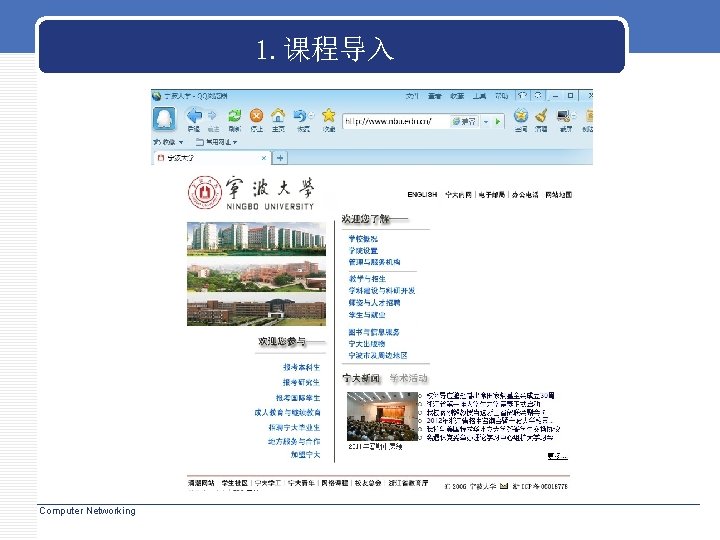Viewport: 720px width, 540px height.
Task: Click the skin/shirt icon in title bar
Action: click(x=522, y=96)
